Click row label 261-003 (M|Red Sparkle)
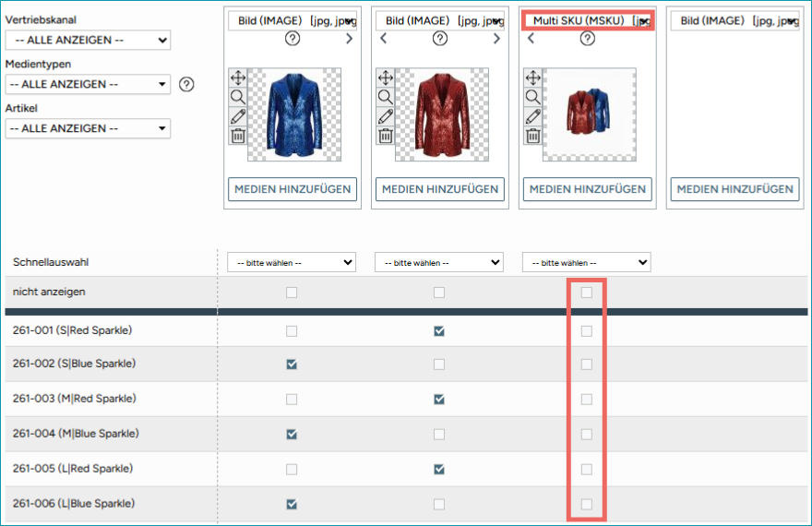 (x=75, y=399)
